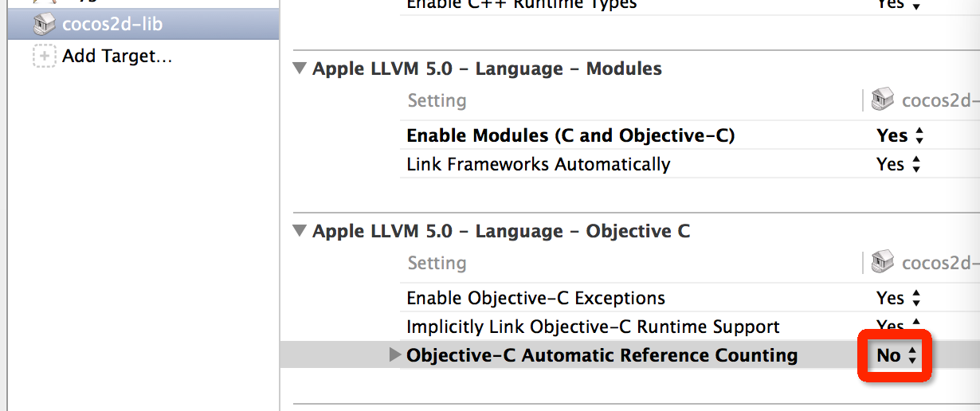Collapse Apple LLVM 5.0 Language Objective C section
The image size is (980, 411).
(300, 231)
